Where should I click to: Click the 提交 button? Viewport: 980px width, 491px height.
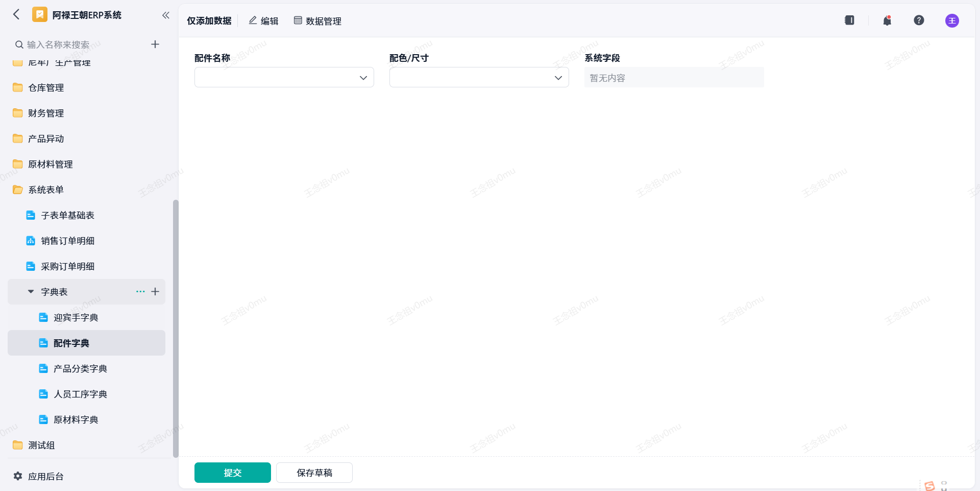click(x=233, y=473)
